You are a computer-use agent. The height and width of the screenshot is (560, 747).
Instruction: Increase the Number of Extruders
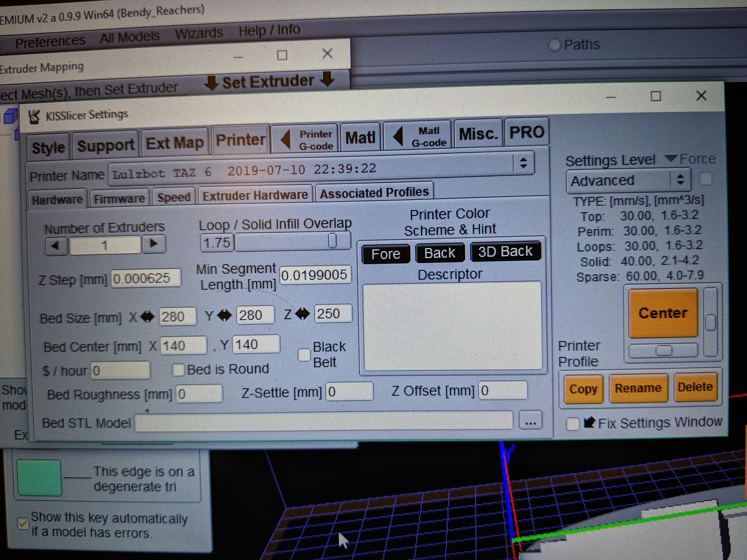154,243
